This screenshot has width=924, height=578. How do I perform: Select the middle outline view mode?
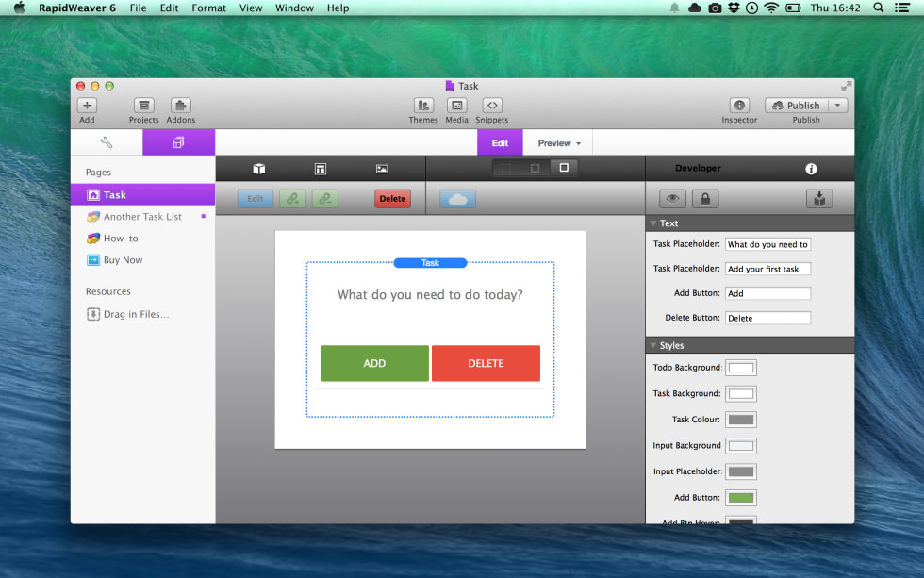coord(536,168)
